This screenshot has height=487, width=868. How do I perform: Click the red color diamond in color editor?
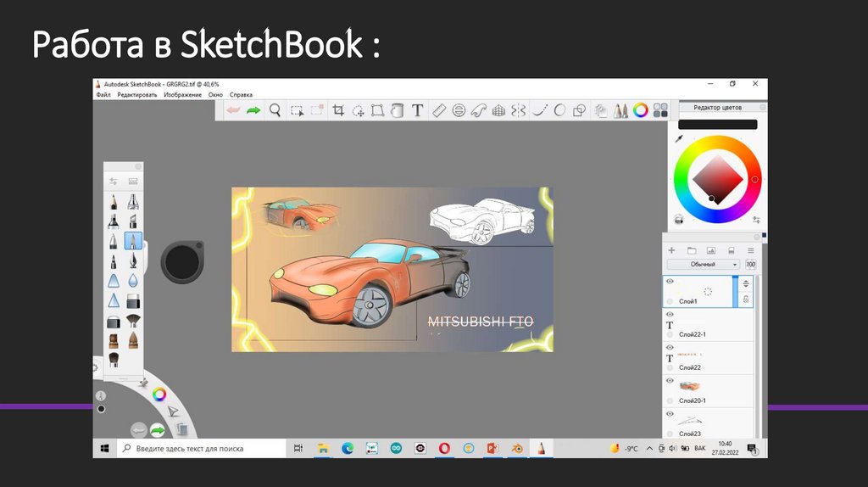[717, 178]
